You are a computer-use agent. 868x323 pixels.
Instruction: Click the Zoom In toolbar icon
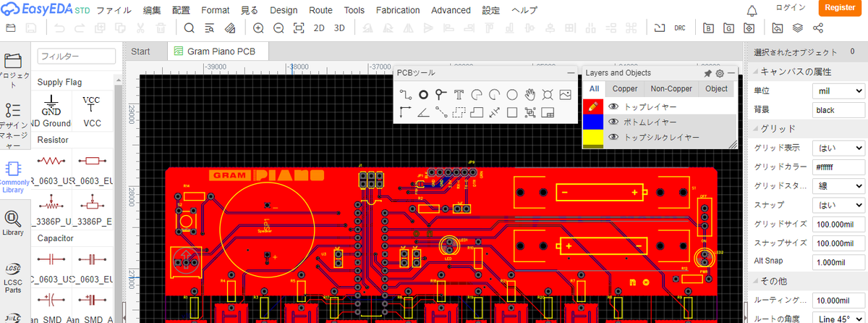(x=258, y=28)
